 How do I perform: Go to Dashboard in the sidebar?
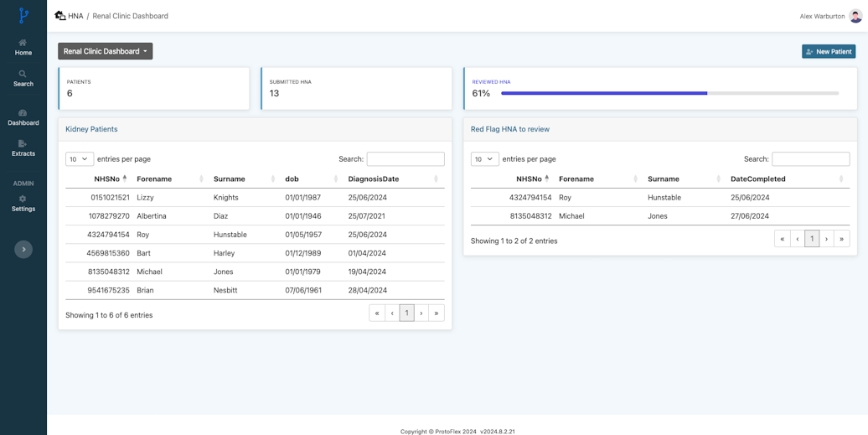click(x=23, y=117)
